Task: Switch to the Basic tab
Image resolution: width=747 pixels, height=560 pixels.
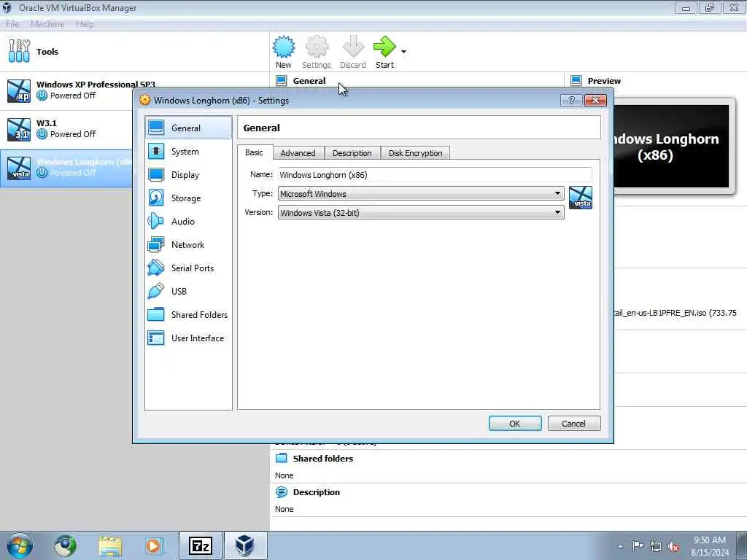Action: pyautogui.click(x=254, y=152)
